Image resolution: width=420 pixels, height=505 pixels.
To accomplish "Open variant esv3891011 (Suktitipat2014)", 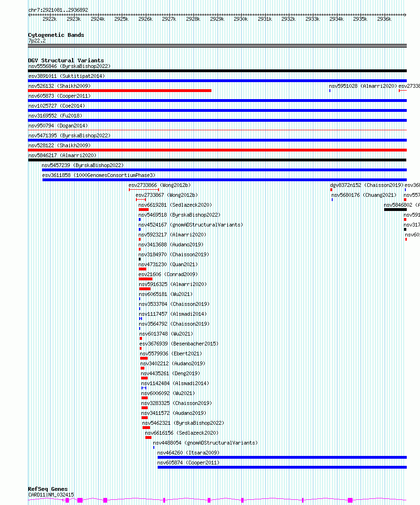I will pos(67,76).
